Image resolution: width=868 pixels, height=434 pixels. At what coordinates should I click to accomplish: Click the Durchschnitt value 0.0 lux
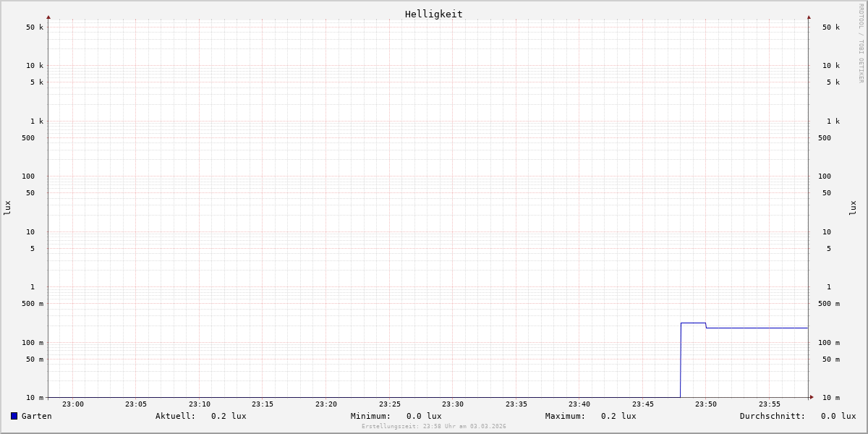pos(838,416)
